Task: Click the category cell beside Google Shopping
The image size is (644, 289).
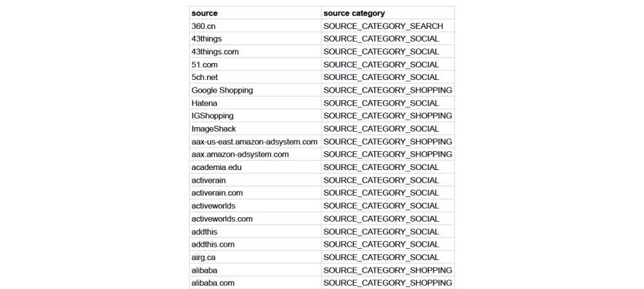Action: pos(387,90)
